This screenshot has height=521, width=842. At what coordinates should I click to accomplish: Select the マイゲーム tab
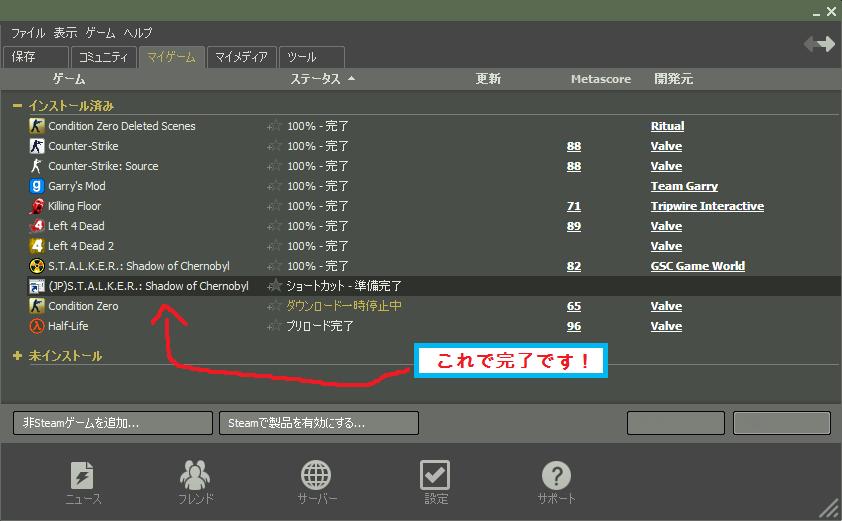(x=171, y=57)
